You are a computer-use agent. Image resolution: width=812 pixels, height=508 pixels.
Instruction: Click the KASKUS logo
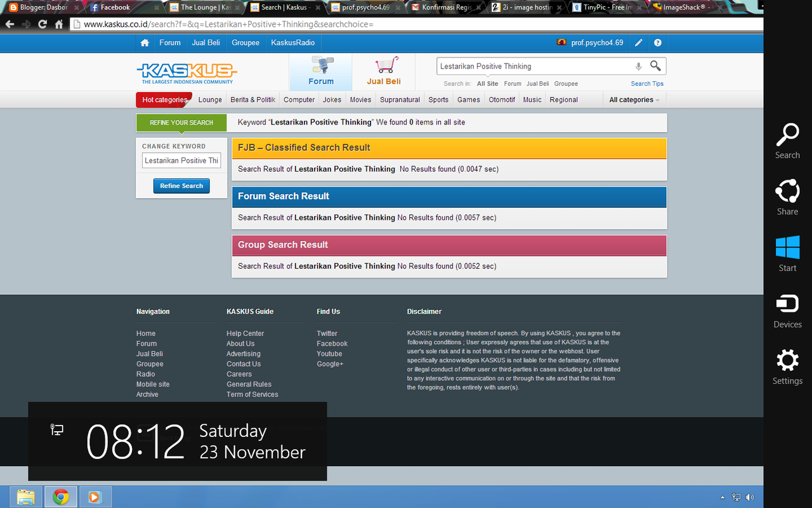pos(187,72)
